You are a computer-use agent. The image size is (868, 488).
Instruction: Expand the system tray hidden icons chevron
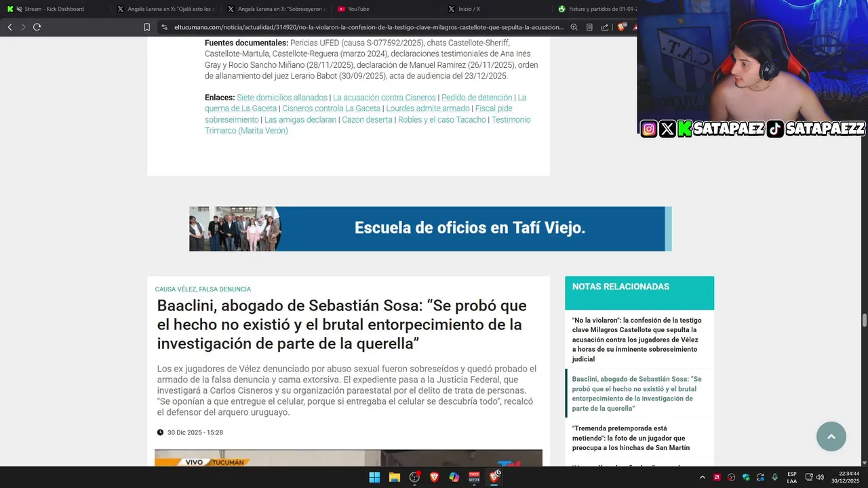coord(702,477)
